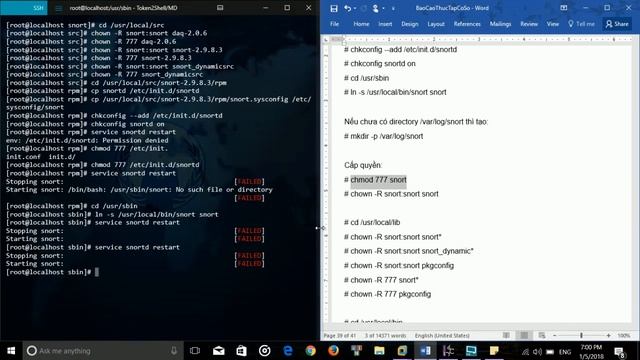The height and width of the screenshot is (360, 640).
Task: Open File Explorer from taskbar
Action: tap(379, 351)
